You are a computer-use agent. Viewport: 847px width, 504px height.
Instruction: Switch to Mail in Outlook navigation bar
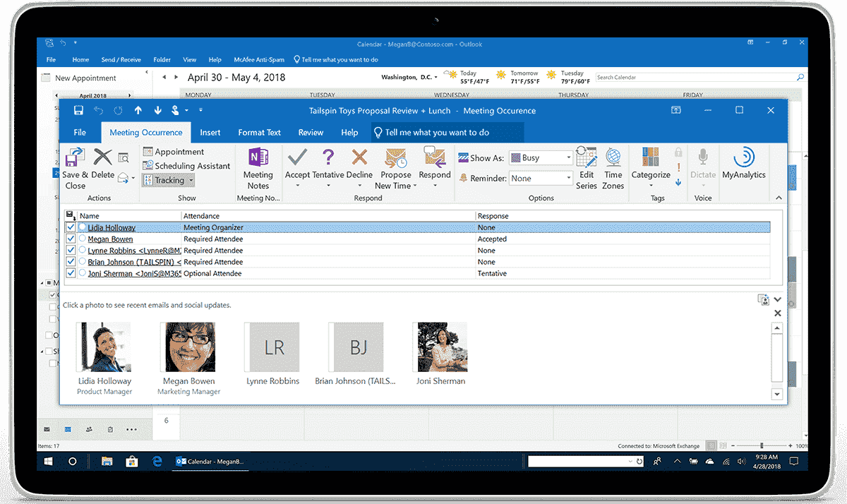[47, 428]
